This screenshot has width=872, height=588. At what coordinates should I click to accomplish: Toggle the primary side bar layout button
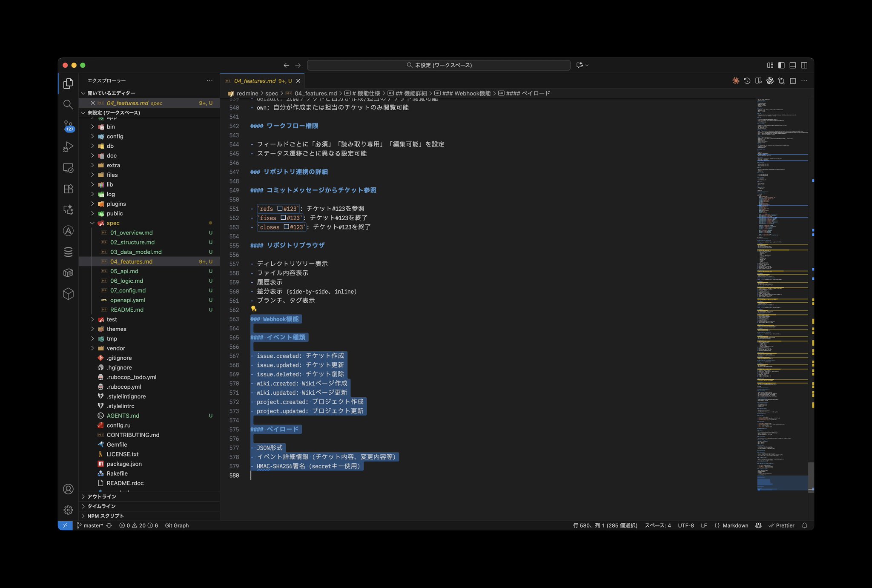[x=781, y=65]
